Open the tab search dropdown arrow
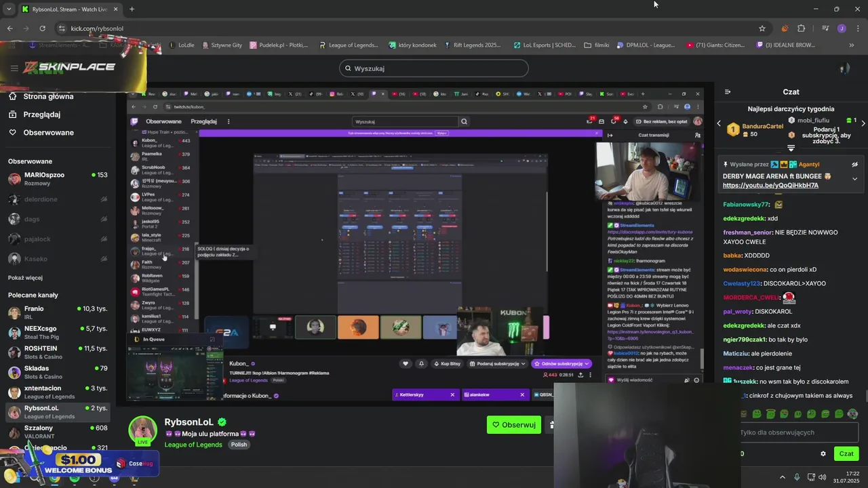Viewport: 868px width, 488px height. pyautogui.click(x=9, y=9)
